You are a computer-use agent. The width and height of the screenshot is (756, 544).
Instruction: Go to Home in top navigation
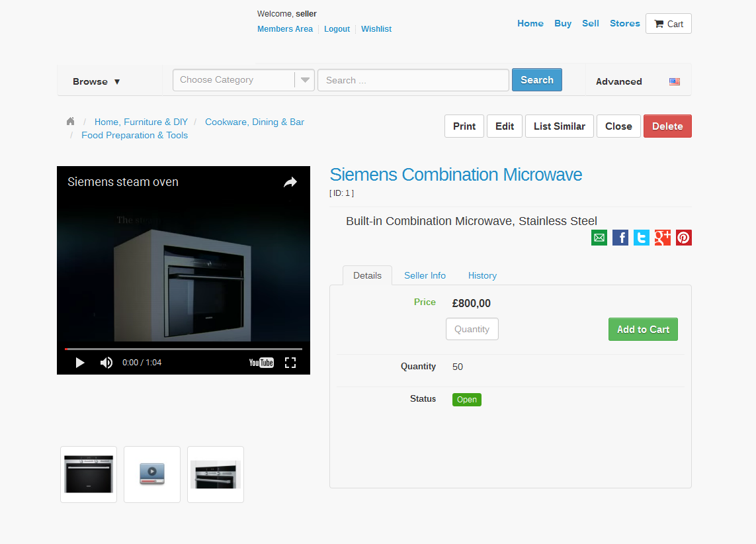(530, 23)
